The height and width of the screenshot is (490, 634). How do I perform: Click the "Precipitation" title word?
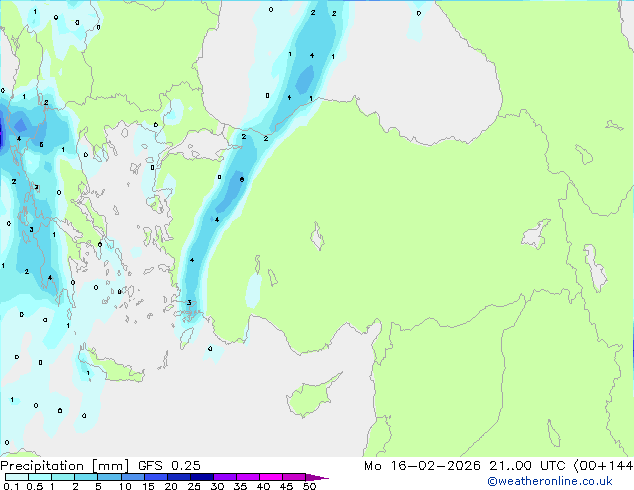pos(42,466)
